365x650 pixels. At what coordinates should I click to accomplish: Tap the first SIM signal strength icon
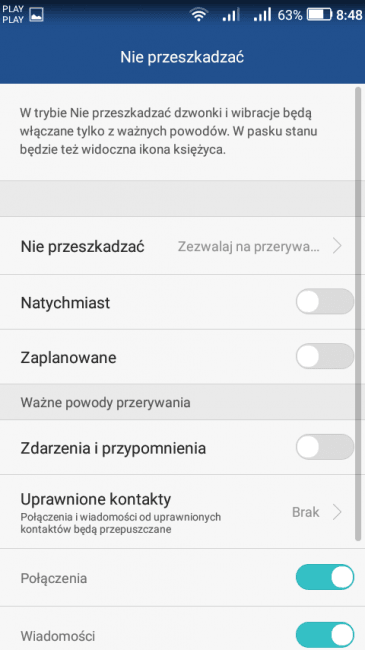pos(231,15)
